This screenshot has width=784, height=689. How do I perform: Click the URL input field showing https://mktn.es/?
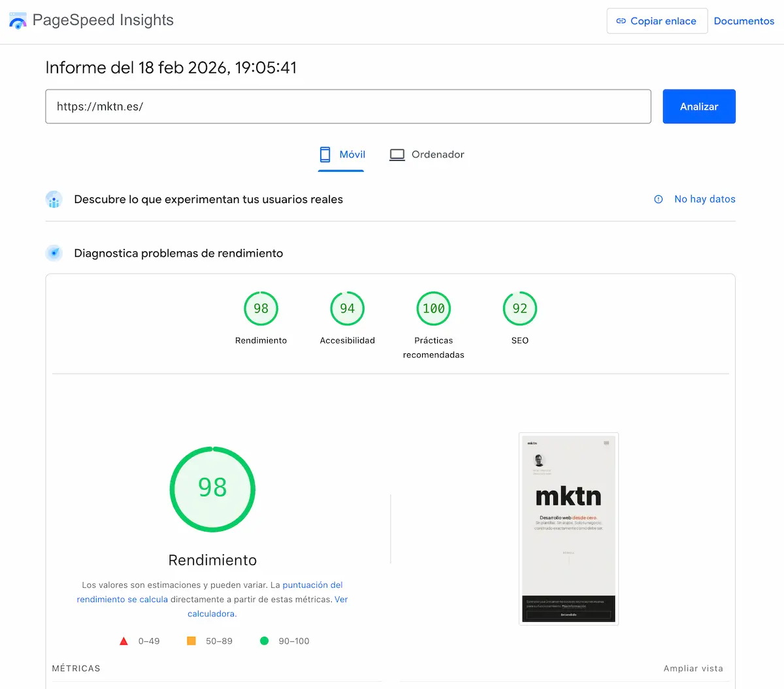pos(348,106)
